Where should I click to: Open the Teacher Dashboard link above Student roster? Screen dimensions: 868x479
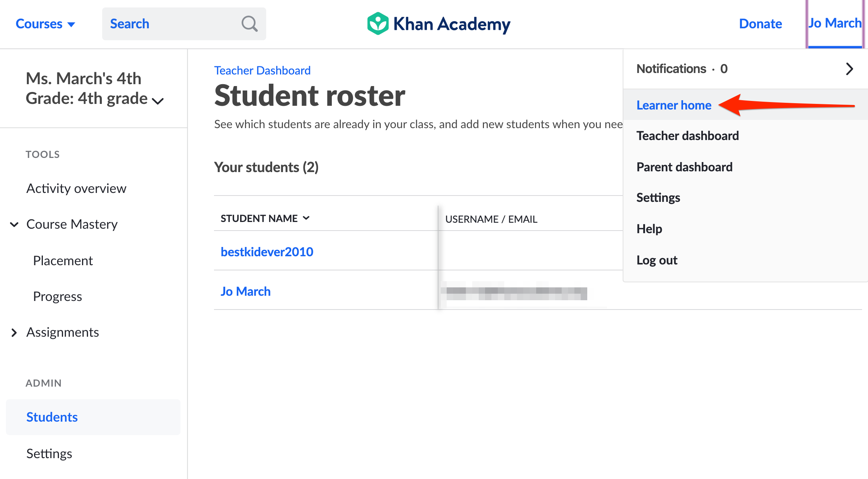(262, 70)
